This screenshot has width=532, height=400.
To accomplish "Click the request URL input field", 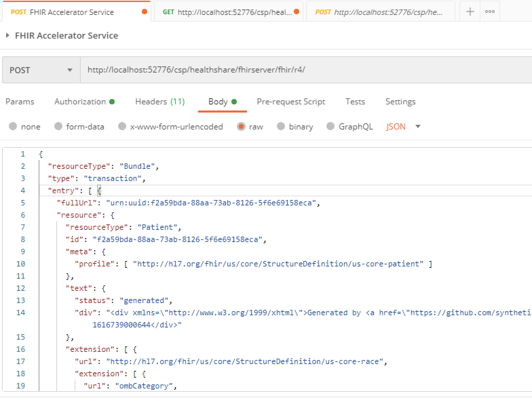I will click(305, 70).
